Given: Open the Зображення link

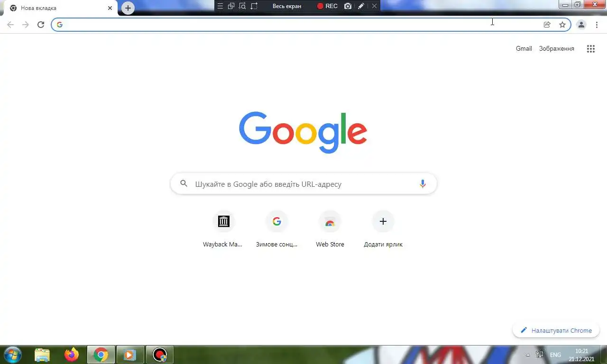Looking at the screenshot, I should (556, 48).
